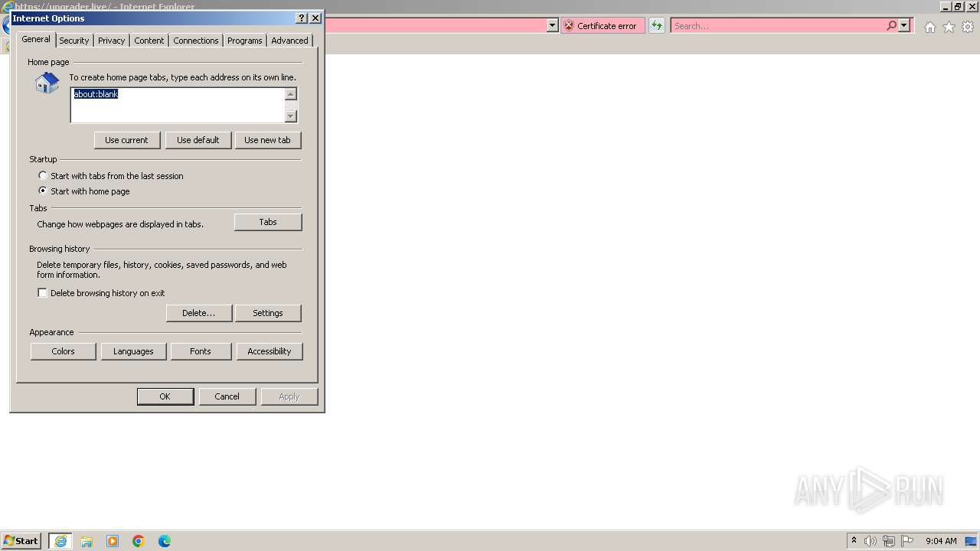980x551 pixels.
Task: Click the Use current button
Action: point(127,140)
